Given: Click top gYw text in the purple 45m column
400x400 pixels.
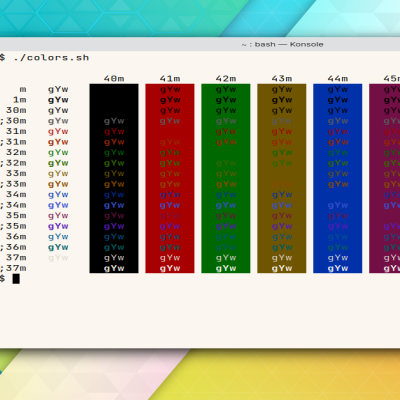Looking at the screenshot, I should [x=392, y=89].
